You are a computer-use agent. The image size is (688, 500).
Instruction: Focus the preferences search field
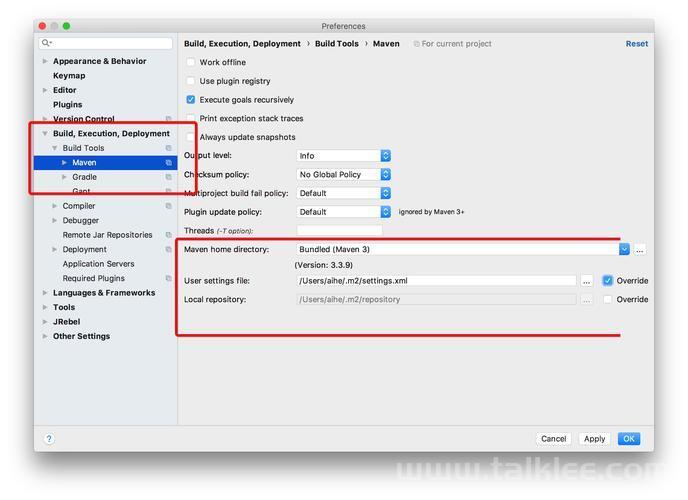click(x=106, y=43)
